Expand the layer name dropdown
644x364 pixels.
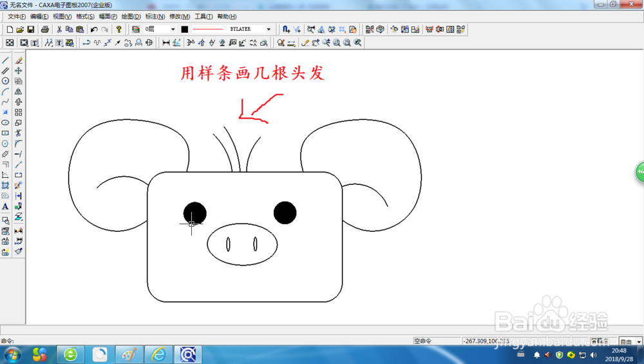click(173, 29)
